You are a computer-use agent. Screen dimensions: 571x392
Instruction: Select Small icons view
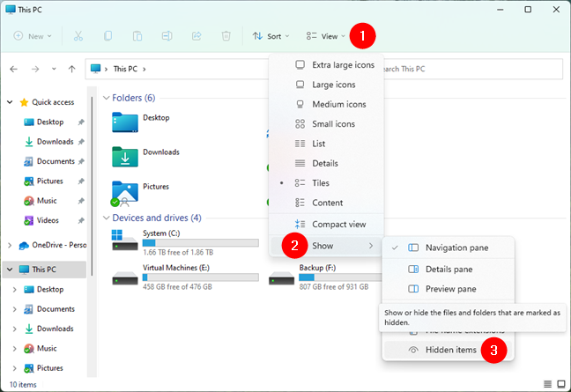tap(326, 123)
